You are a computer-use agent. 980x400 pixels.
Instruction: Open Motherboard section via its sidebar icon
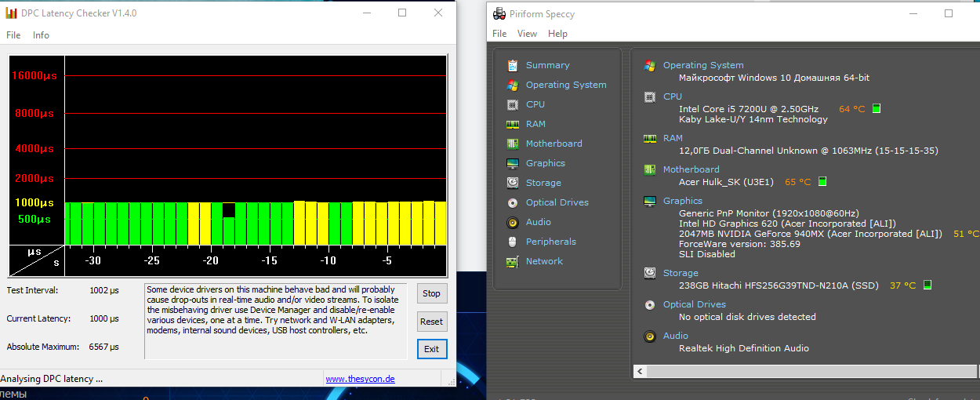(x=513, y=144)
